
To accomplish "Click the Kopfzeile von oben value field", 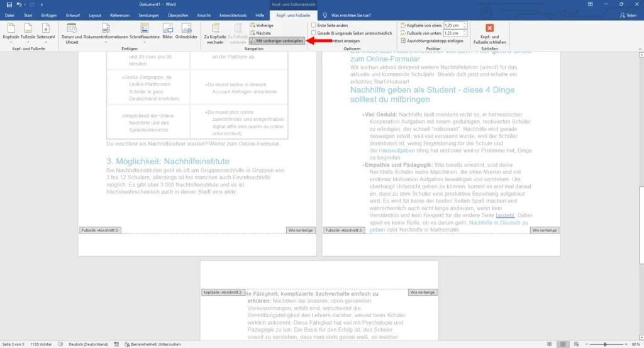I will pos(453,25).
